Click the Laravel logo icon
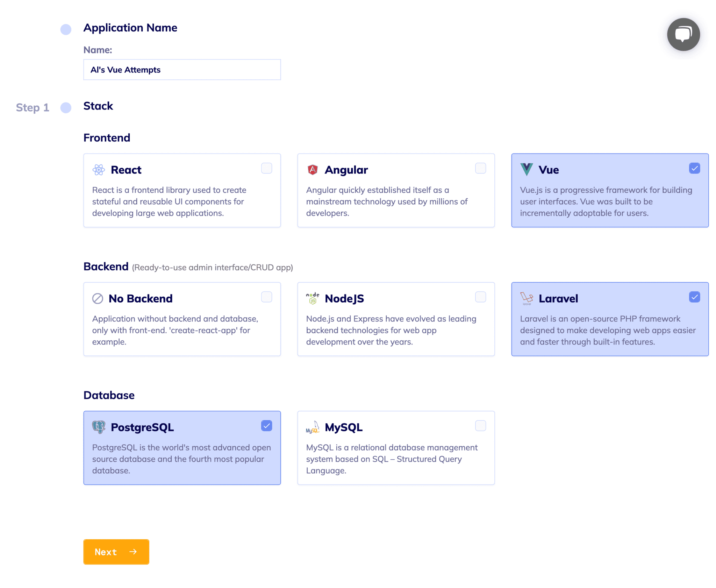 [527, 298]
